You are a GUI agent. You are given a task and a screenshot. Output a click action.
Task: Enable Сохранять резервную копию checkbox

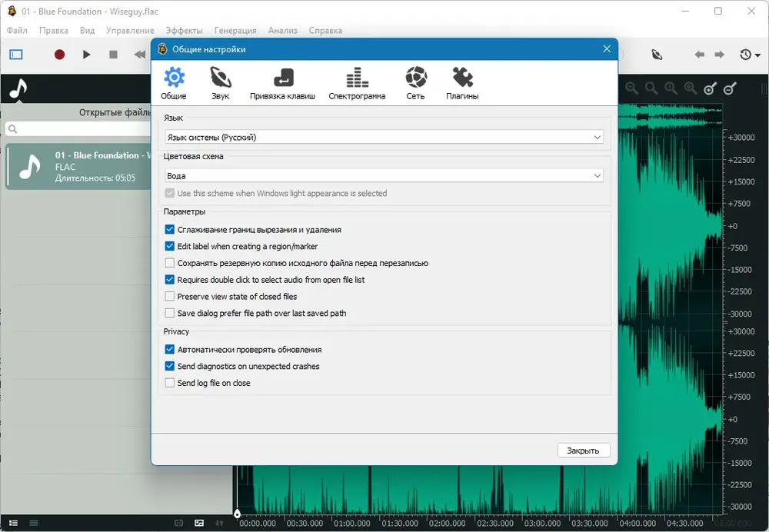point(170,263)
